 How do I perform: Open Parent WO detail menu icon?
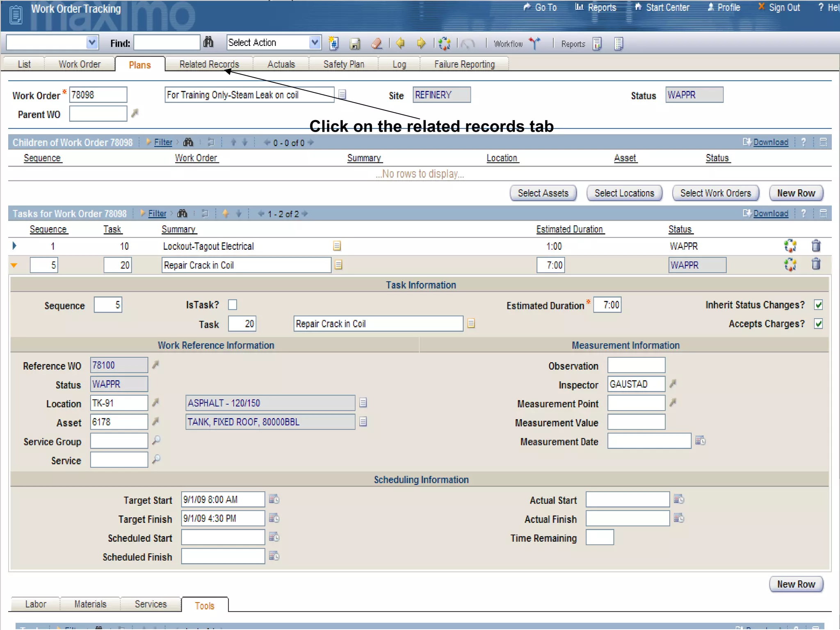[135, 113]
